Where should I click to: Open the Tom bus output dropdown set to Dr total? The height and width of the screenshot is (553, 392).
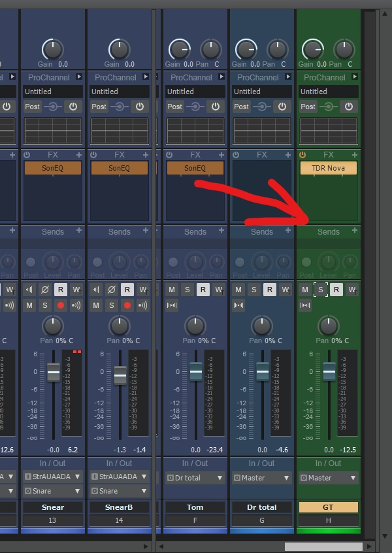pos(195,478)
